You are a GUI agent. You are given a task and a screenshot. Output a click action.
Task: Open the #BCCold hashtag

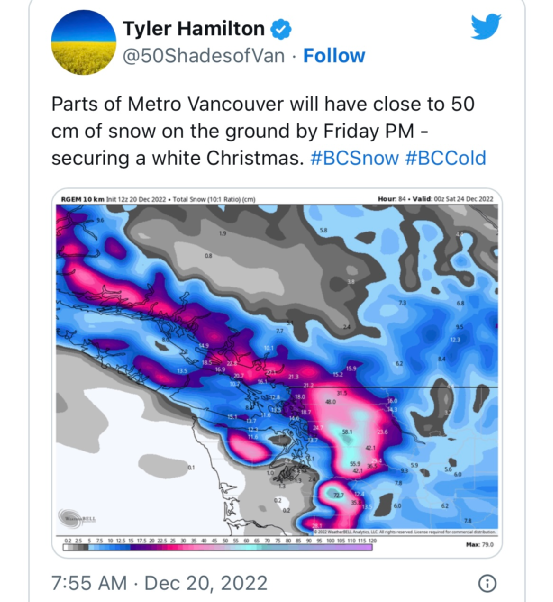coord(445,158)
